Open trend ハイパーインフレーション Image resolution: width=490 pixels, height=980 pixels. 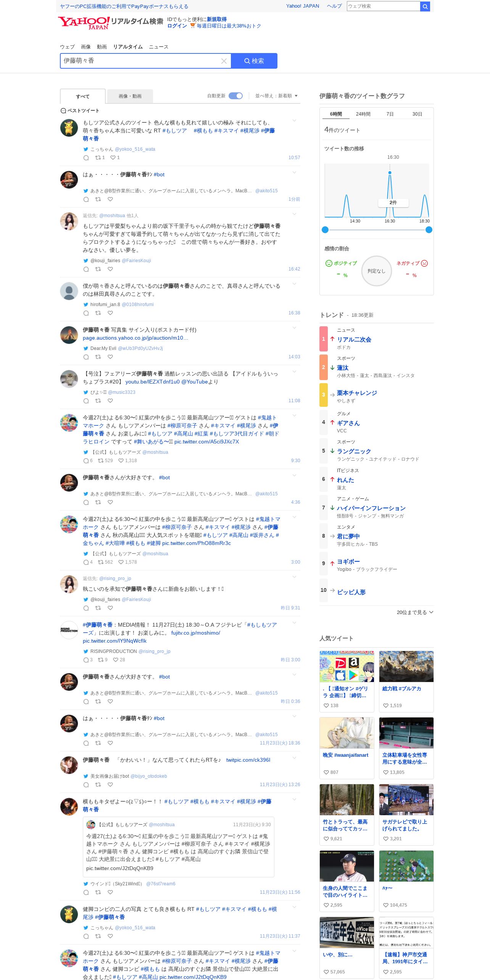tap(371, 508)
